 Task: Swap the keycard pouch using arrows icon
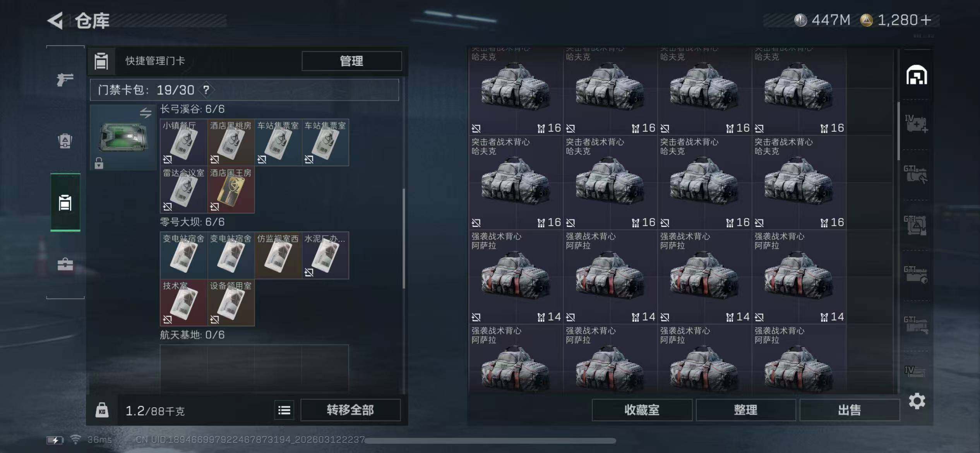point(146,113)
